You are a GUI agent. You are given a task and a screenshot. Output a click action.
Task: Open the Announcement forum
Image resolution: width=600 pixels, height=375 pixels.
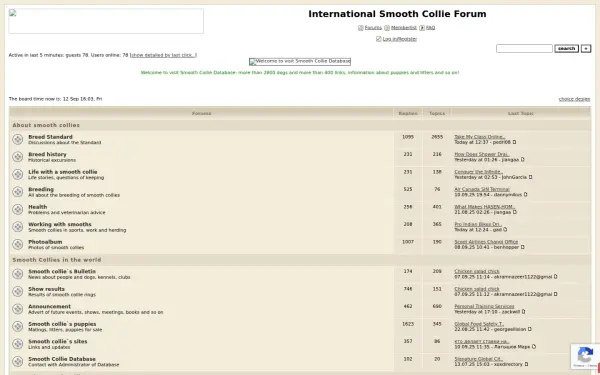tap(49, 307)
